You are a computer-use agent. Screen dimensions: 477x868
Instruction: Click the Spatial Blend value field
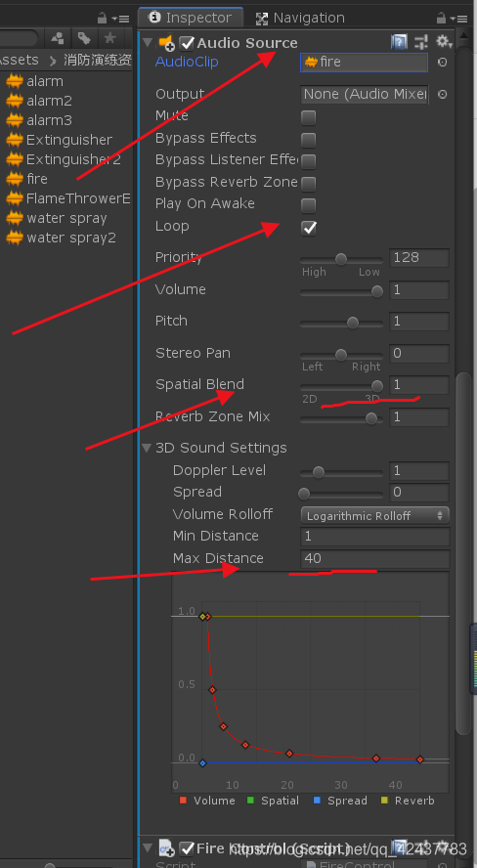click(419, 385)
